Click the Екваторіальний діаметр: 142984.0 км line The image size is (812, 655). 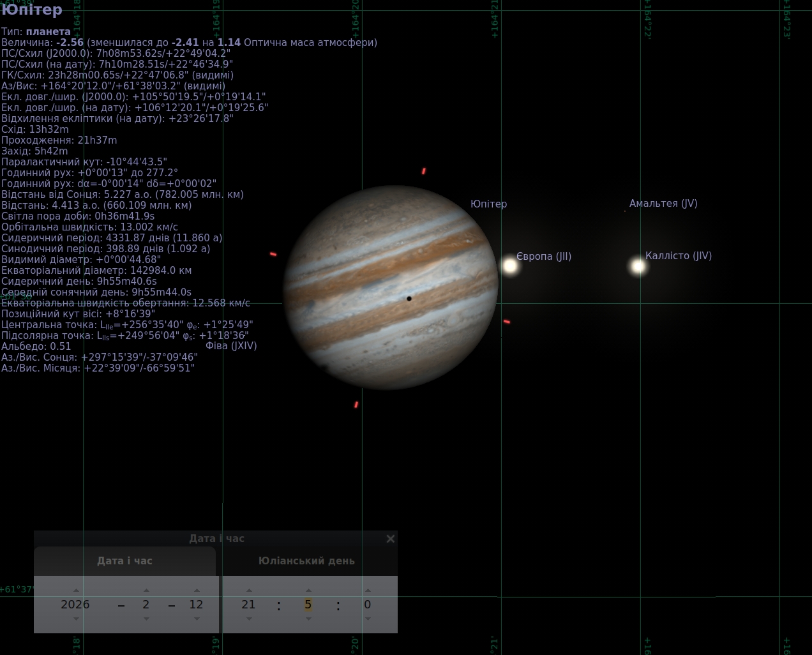[x=96, y=271]
